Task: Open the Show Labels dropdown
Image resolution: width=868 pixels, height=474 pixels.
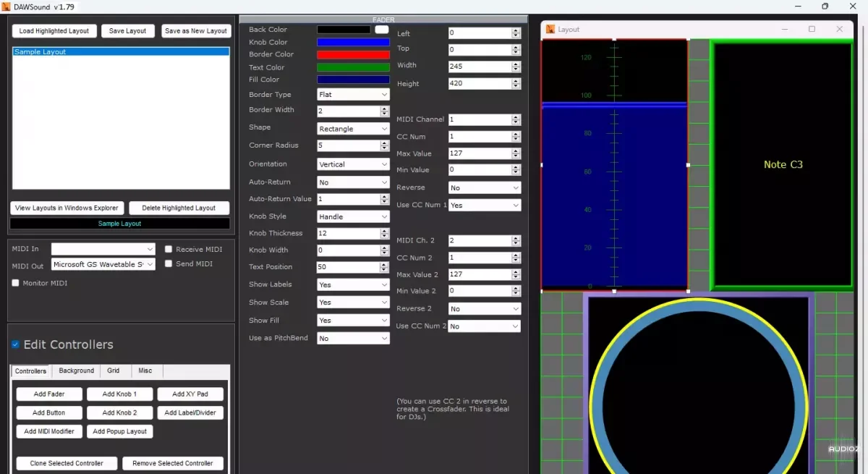Action: (353, 284)
